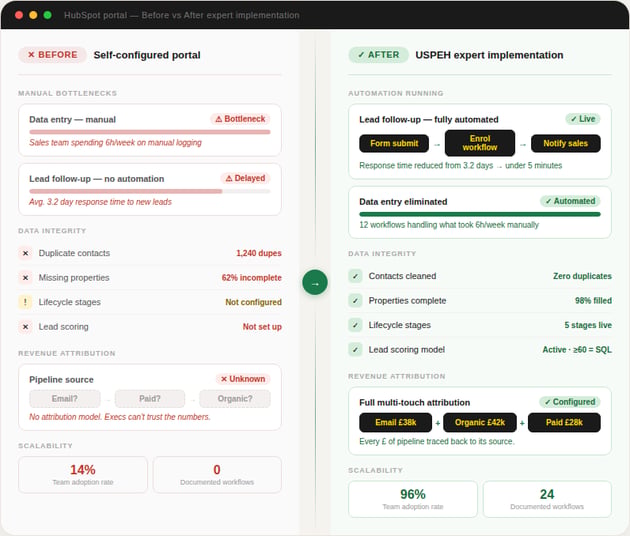
Task: Click the 'MANUAL BOTTLENECKS' section label
Action: pos(68,93)
